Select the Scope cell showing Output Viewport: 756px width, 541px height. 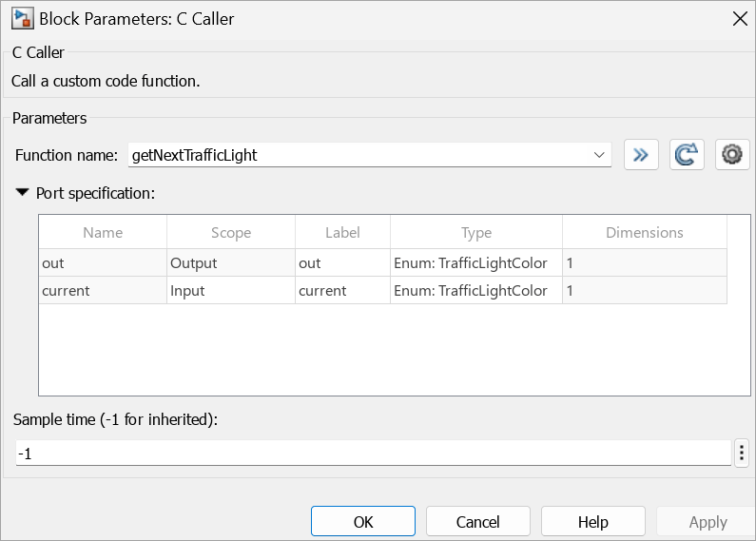[x=231, y=263]
